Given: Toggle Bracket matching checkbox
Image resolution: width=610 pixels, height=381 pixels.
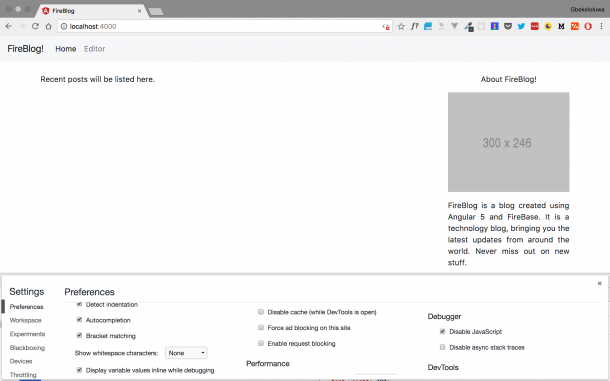Looking at the screenshot, I should [79, 335].
